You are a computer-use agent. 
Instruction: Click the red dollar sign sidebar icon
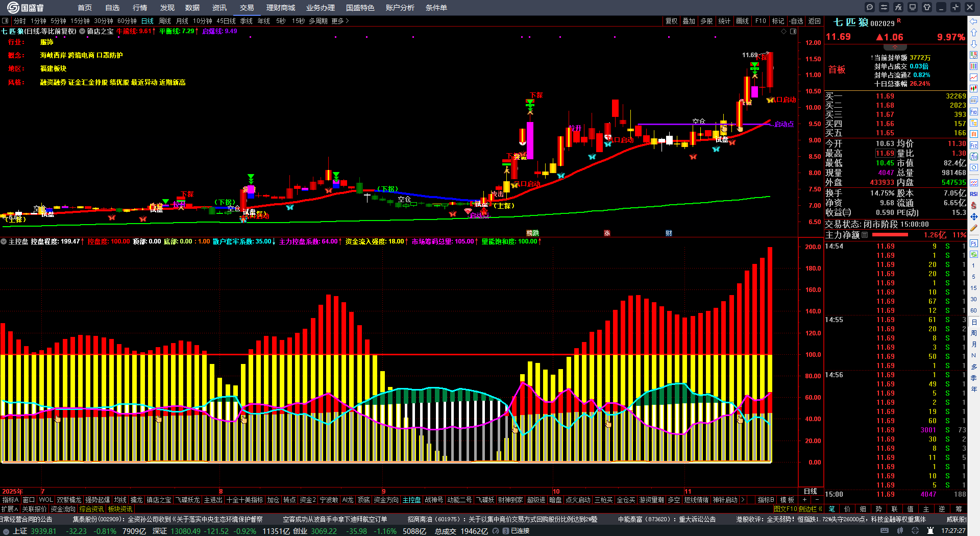[x=974, y=205]
